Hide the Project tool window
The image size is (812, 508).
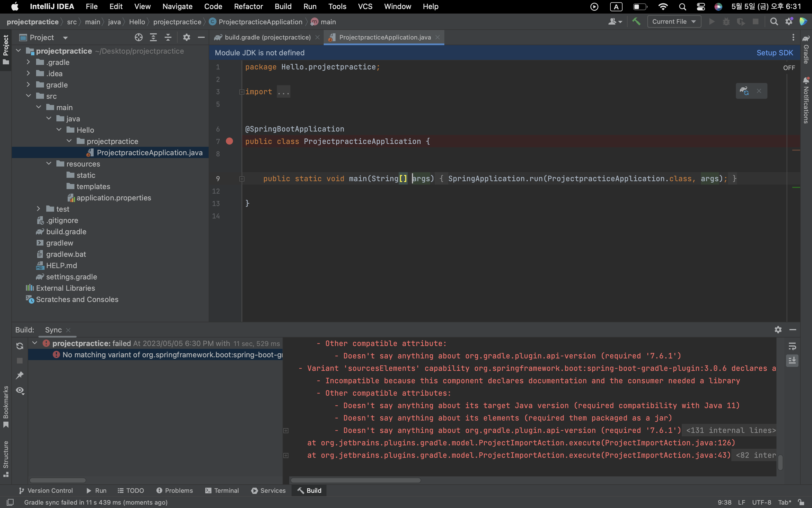click(x=201, y=37)
